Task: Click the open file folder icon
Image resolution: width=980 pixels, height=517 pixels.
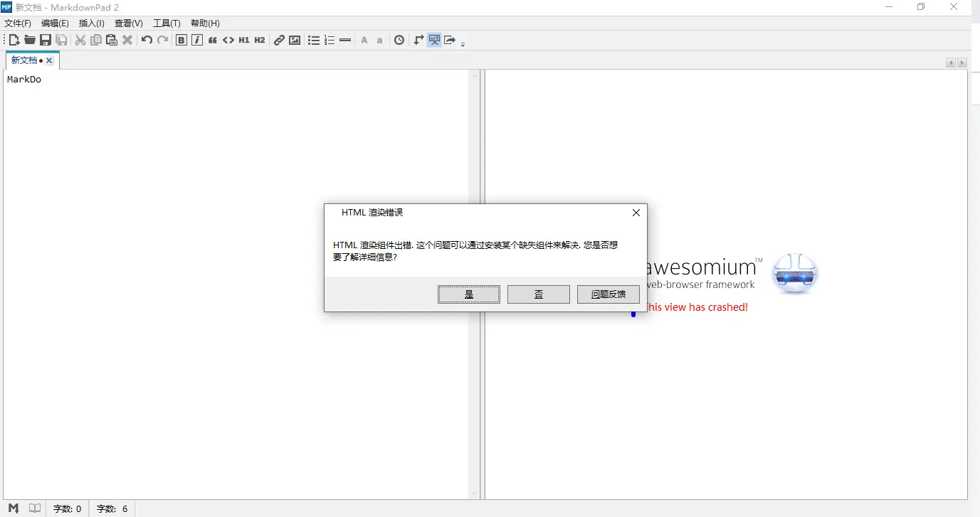Action: tap(30, 40)
